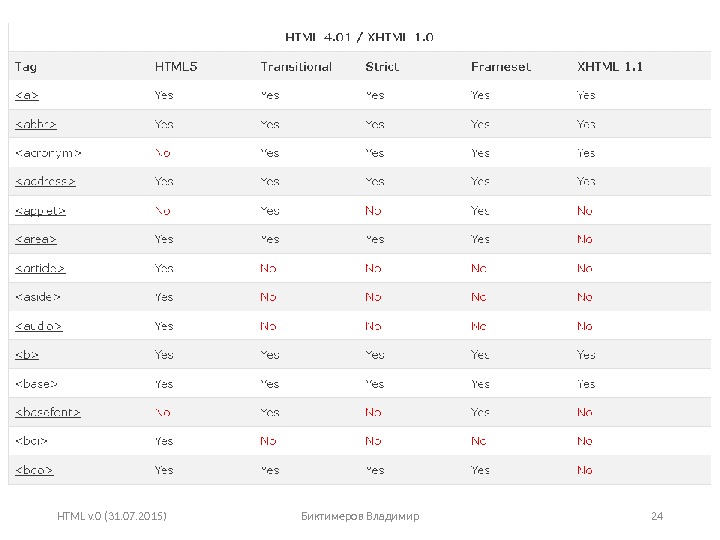
Task: Click the slide number 24
Action: (657, 516)
